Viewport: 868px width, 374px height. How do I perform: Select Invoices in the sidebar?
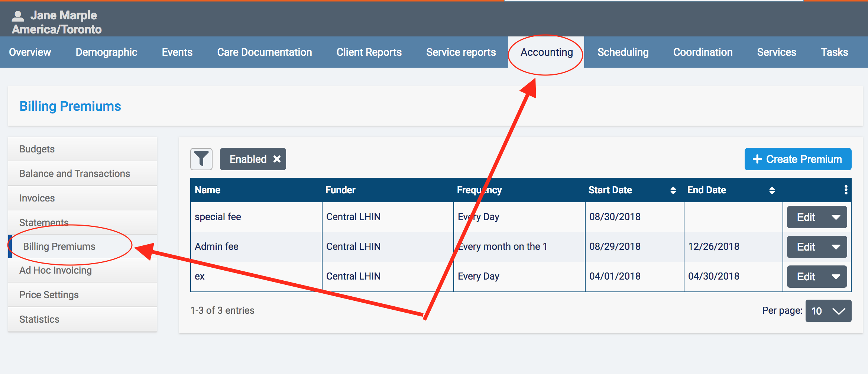[x=37, y=198]
